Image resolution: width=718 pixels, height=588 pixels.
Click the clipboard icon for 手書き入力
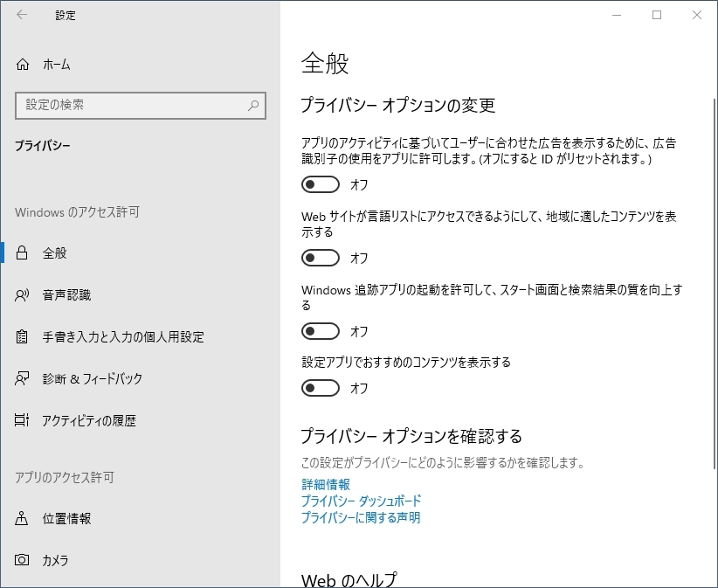point(22,336)
